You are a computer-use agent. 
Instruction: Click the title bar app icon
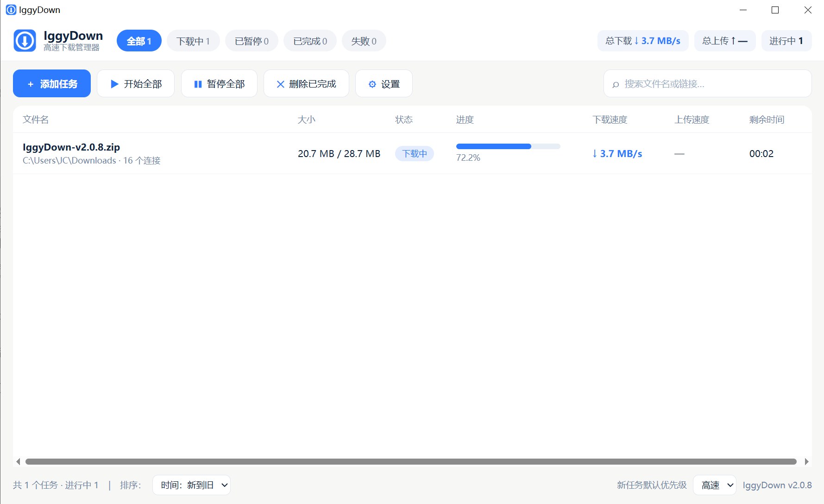[11, 10]
